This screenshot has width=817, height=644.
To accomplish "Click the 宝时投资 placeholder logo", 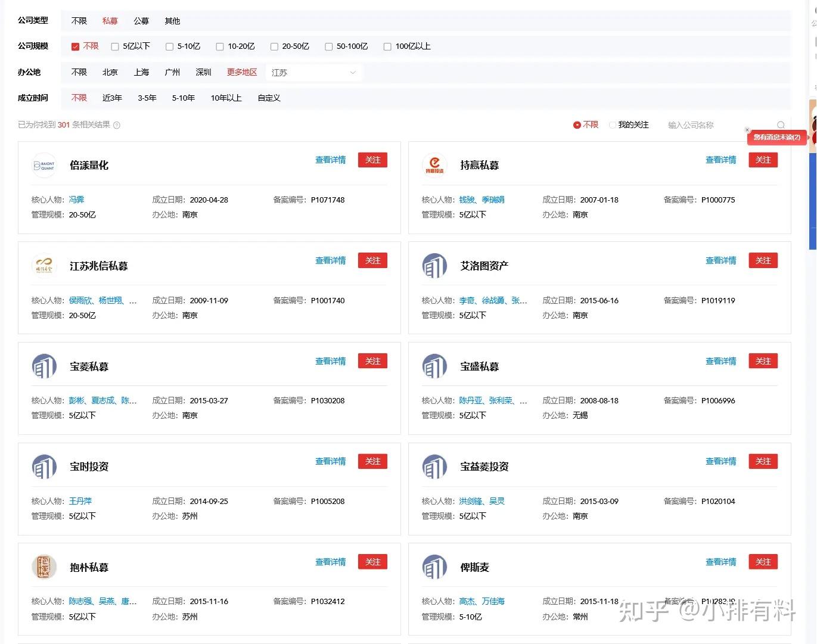I will point(44,466).
